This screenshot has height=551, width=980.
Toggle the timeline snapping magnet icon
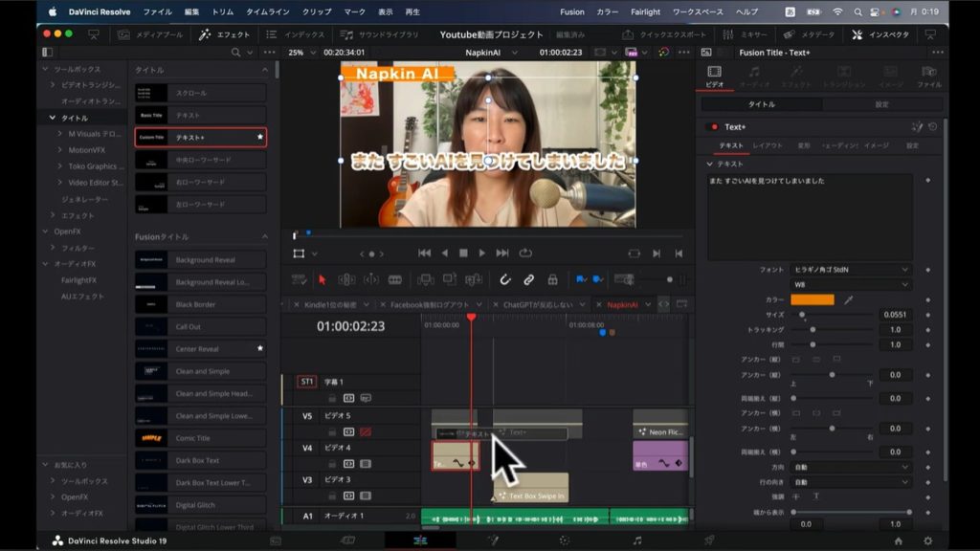[x=505, y=279]
